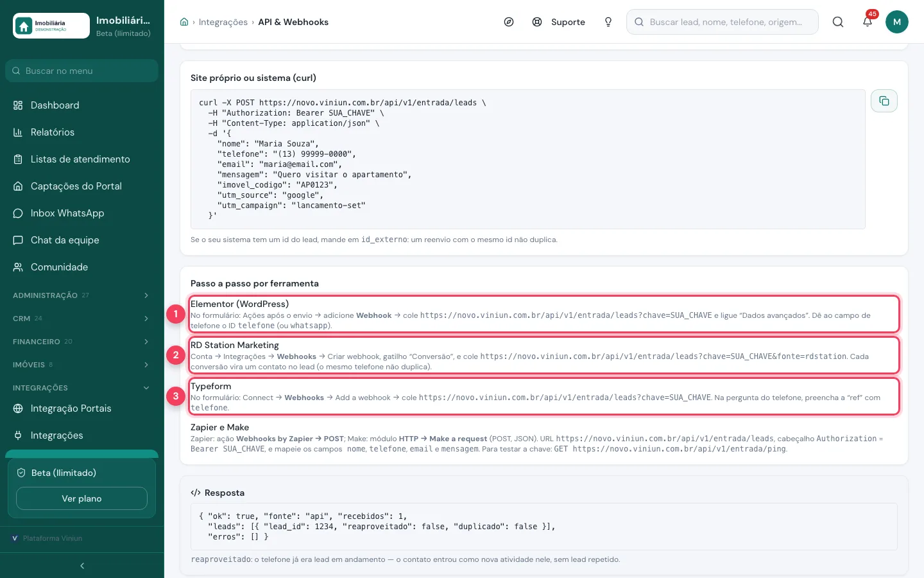Open Relatórios in the sidebar
Screen dimensions: 924x578
point(82,132)
